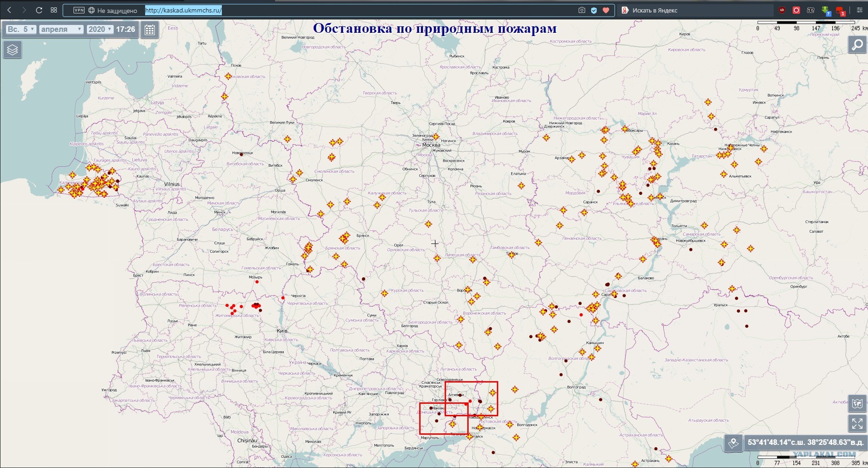
Task: Toggle the VPN badge in address bar
Action: tap(79, 10)
